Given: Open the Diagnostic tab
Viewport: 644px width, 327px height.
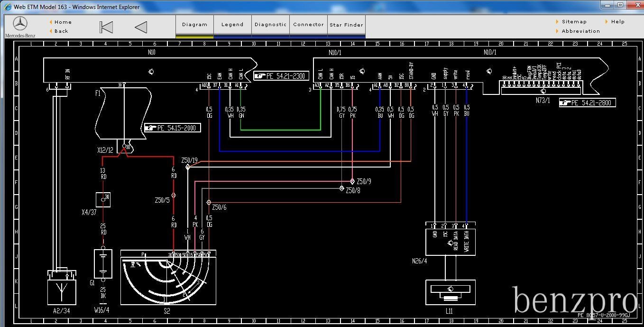Looking at the screenshot, I should (270, 25).
